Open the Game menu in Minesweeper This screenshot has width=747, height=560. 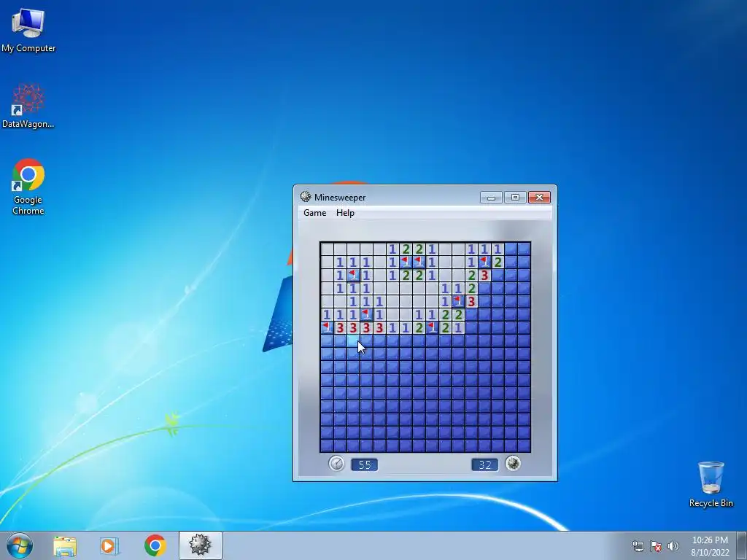(315, 213)
